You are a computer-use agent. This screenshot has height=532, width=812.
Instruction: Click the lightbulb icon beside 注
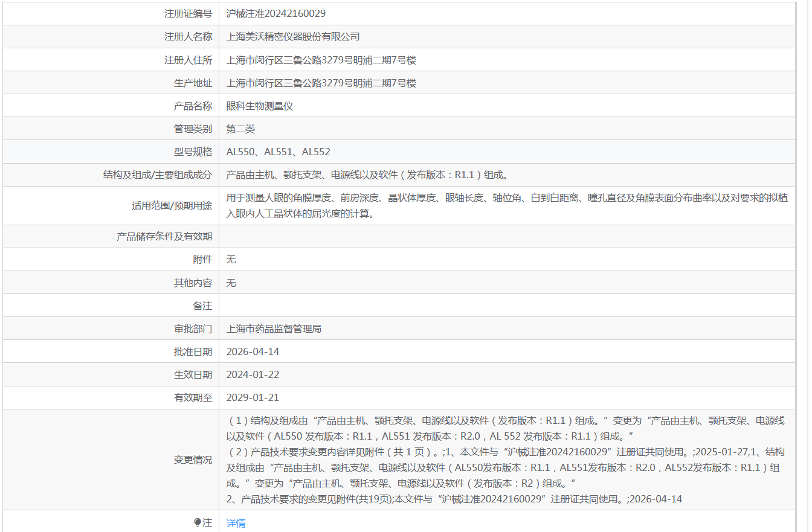click(197, 522)
